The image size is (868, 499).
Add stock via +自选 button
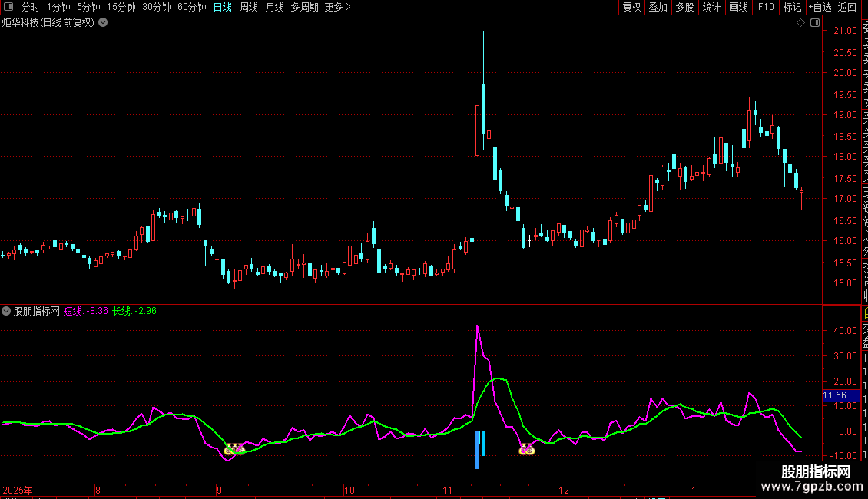click(819, 8)
